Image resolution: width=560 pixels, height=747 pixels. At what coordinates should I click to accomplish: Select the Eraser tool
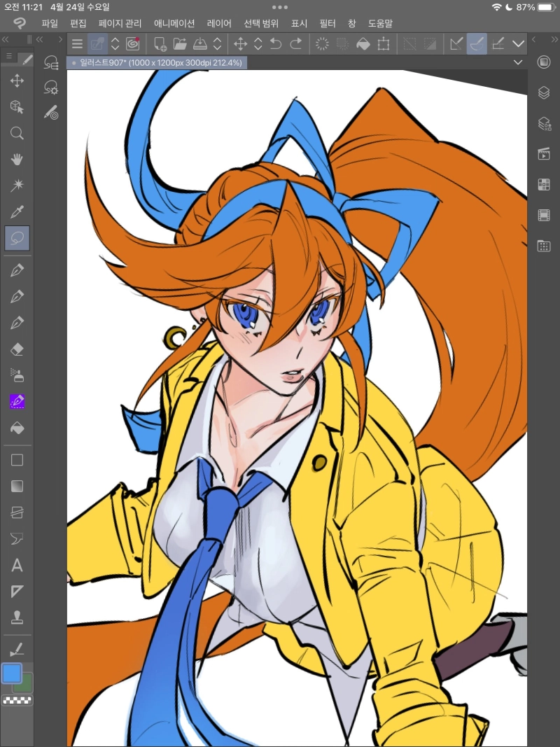(17, 348)
